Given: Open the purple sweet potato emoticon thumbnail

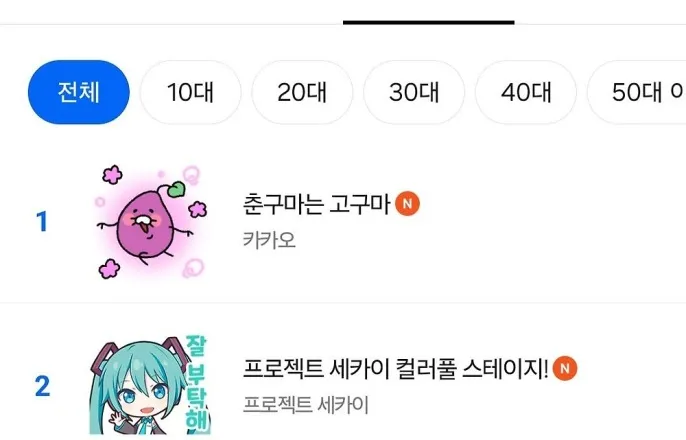Looking at the screenshot, I should point(150,222).
